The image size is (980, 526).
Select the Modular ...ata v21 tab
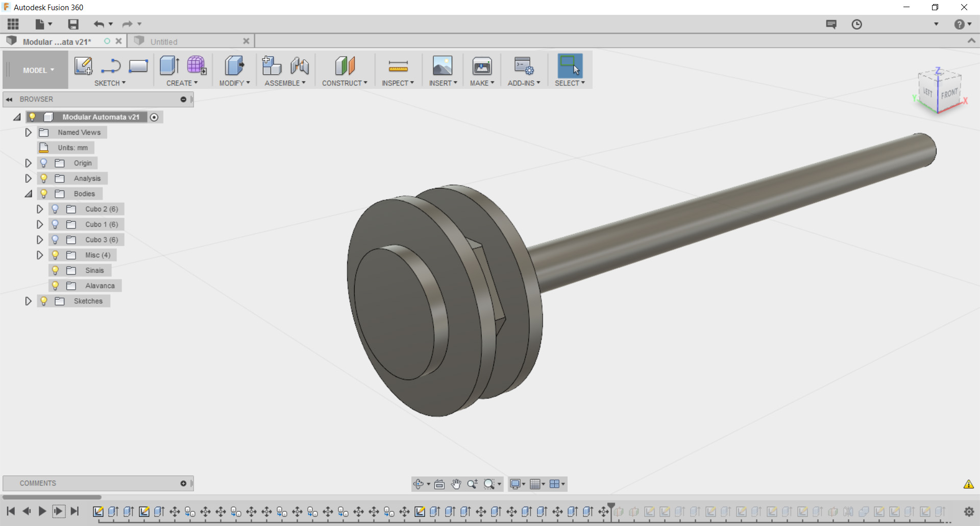pos(64,41)
